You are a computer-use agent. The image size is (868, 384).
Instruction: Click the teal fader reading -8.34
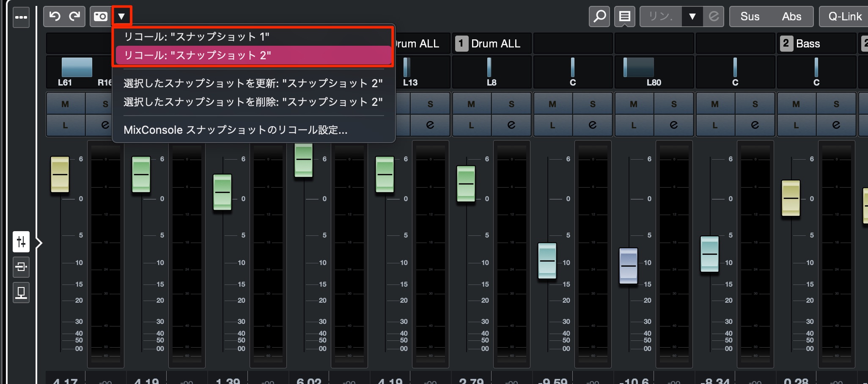click(710, 254)
